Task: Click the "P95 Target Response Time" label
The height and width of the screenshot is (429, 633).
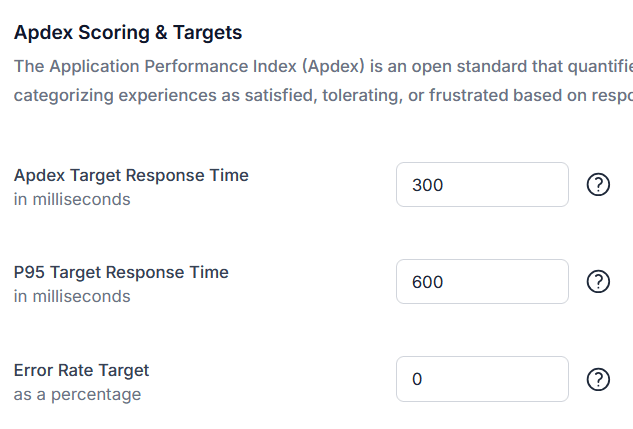Action: coord(121,272)
